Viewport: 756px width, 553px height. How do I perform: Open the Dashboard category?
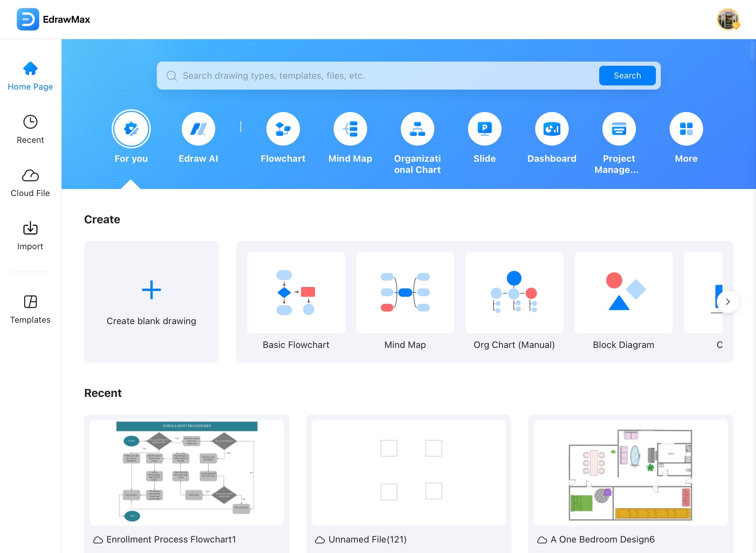click(551, 129)
